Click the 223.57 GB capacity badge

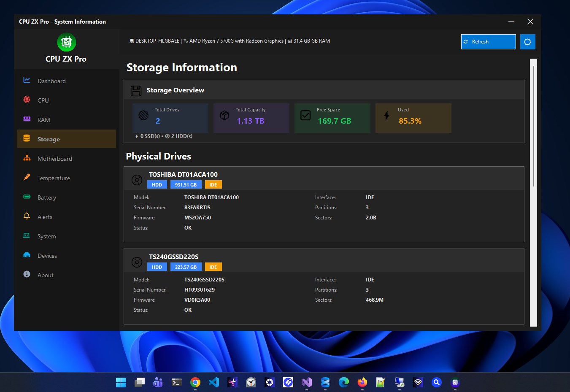tap(186, 267)
